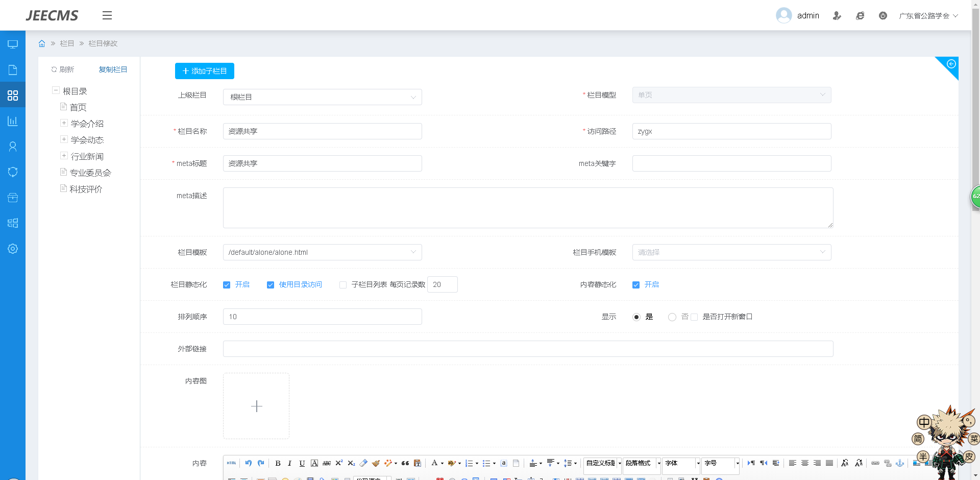980x480 pixels.
Task: Click the blockquote icon in the editor
Action: click(x=405, y=463)
